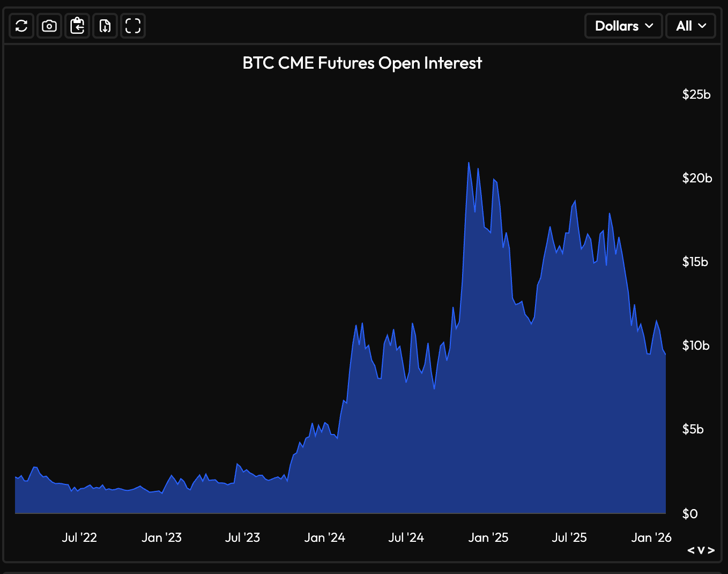Click the Jan '26 x-axis label
728x574 pixels.
(x=651, y=538)
